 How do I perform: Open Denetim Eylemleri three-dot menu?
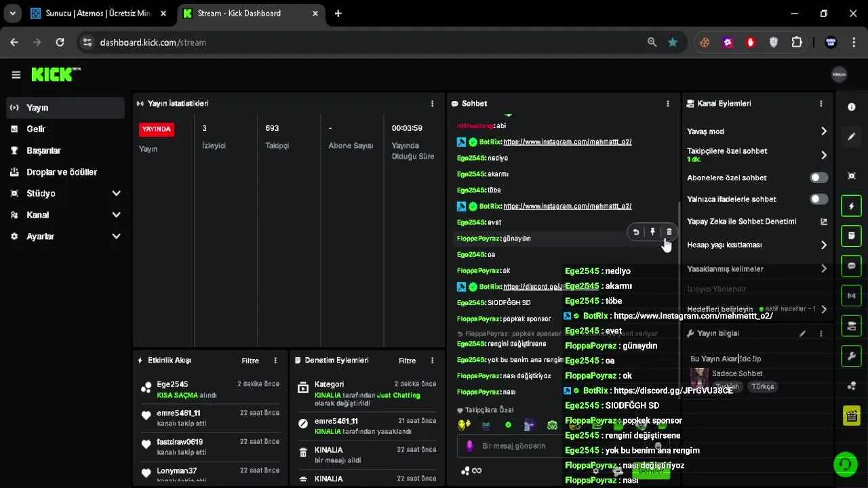click(432, 361)
